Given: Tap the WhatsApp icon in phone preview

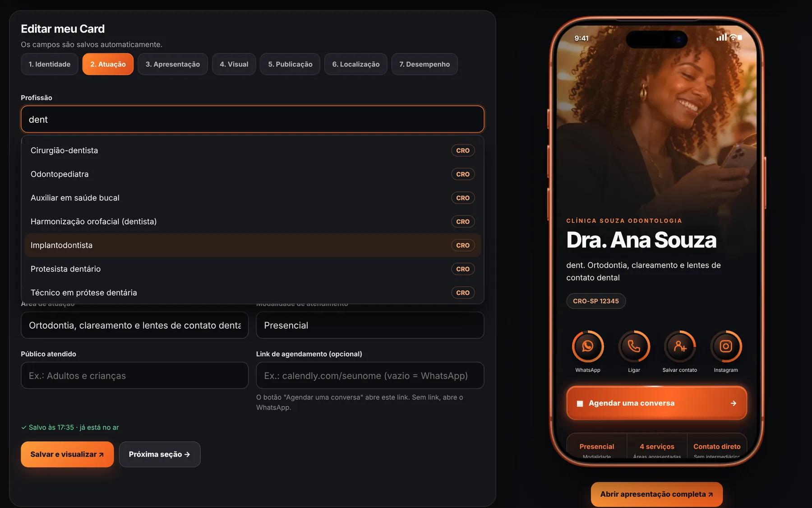Looking at the screenshot, I should [x=588, y=346].
